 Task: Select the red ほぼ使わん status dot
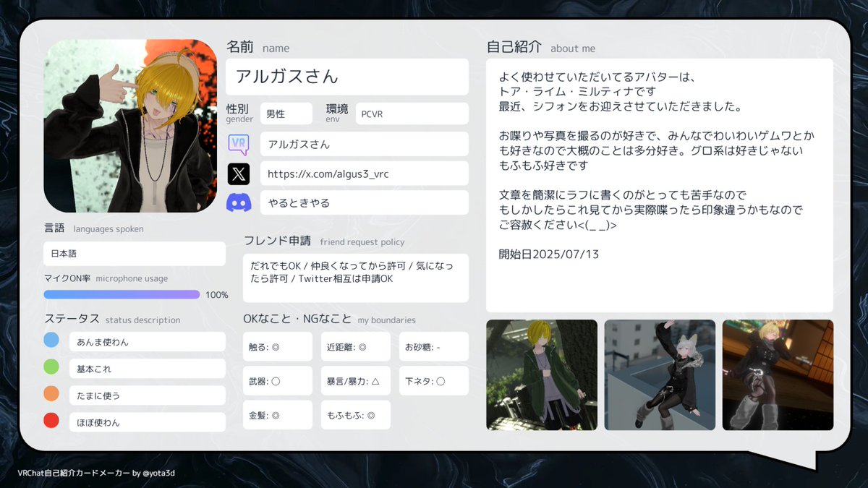pos(51,421)
